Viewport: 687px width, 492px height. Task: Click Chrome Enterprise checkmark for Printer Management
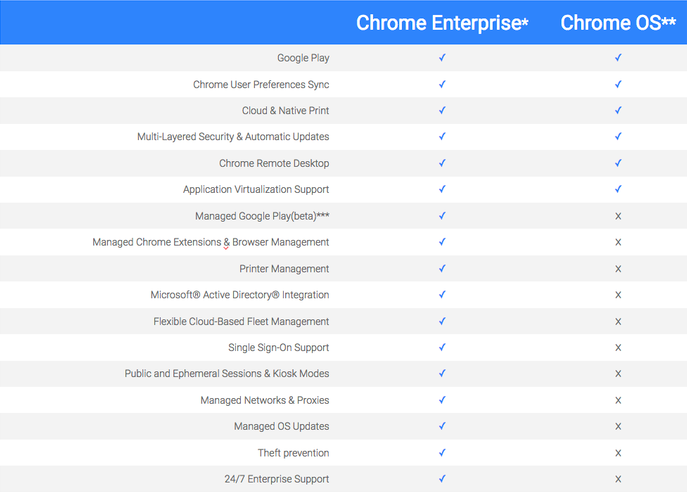(442, 269)
